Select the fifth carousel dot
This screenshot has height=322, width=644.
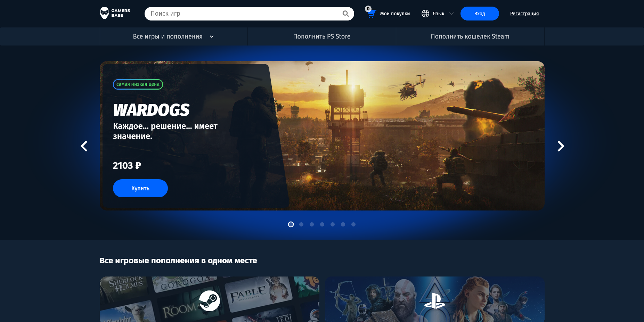(x=333, y=224)
